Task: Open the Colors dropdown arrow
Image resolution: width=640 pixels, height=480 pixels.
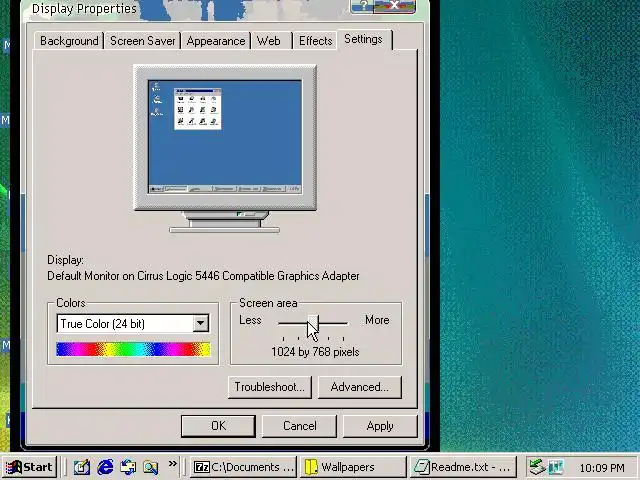Action: [x=201, y=324]
